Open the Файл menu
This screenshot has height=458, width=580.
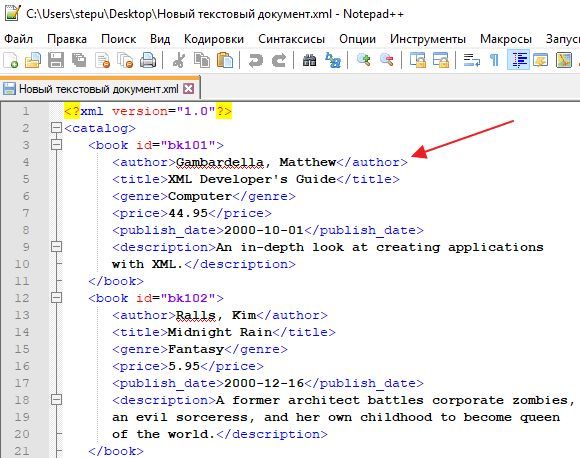click(x=18, y=39)
